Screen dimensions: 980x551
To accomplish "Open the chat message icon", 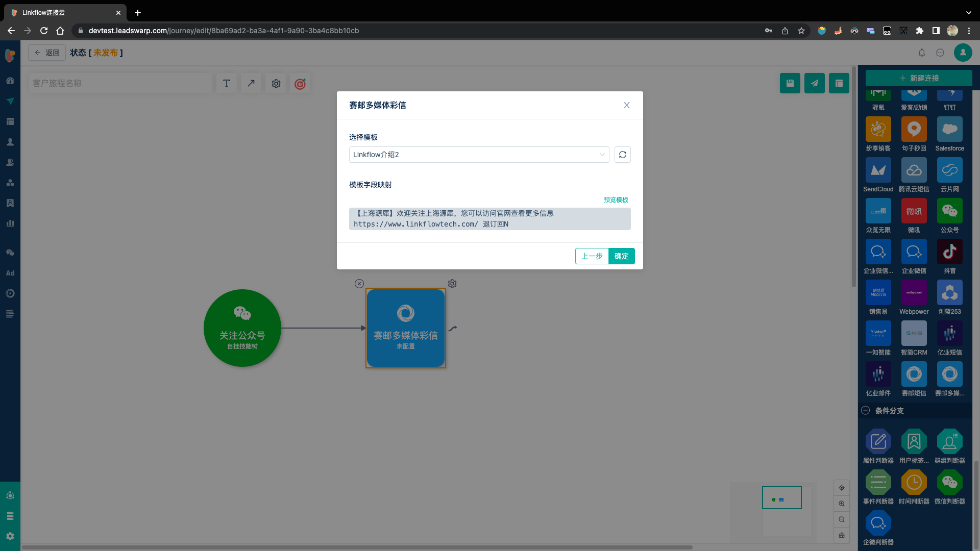I will (940, 53).
